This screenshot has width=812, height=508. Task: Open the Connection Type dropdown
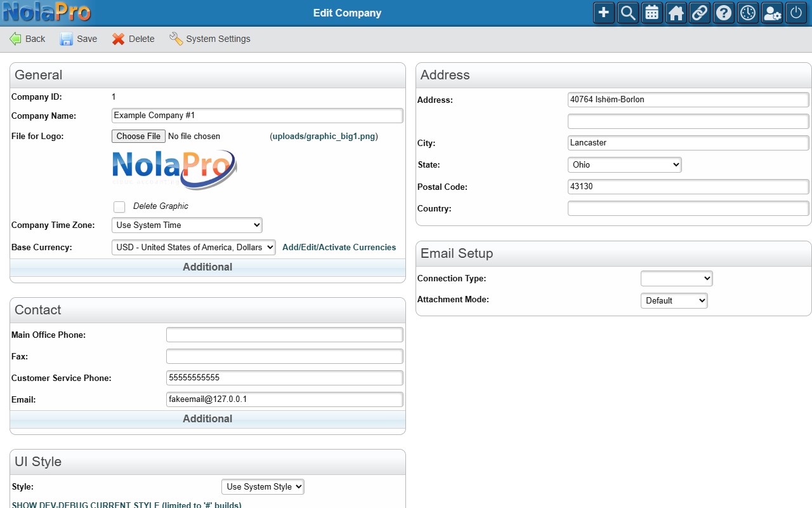(x=677, y=278)
